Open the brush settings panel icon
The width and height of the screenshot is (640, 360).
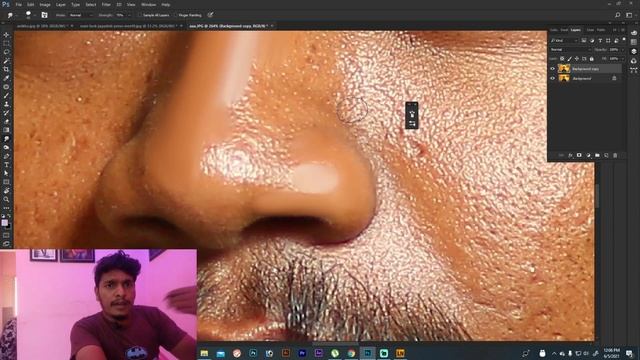[44, 15]
